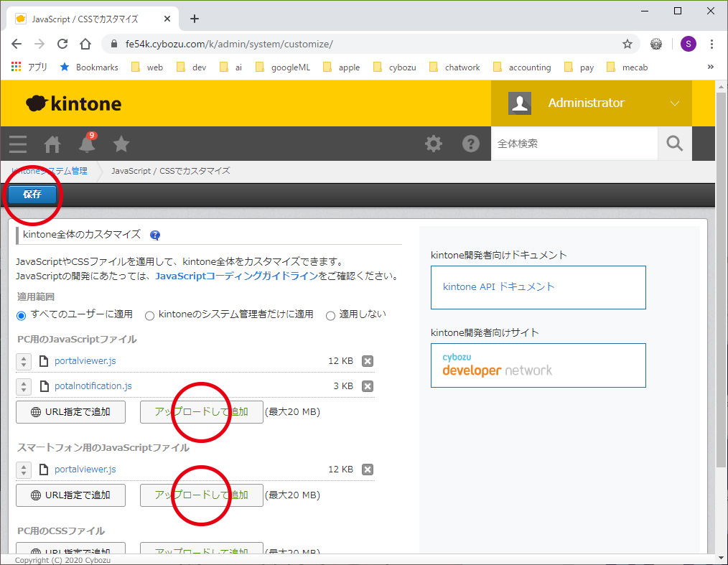Screen dimensions: 728x565
Task: Open favorites star icon in kintone toolbar
Action: tap(121, 144)
